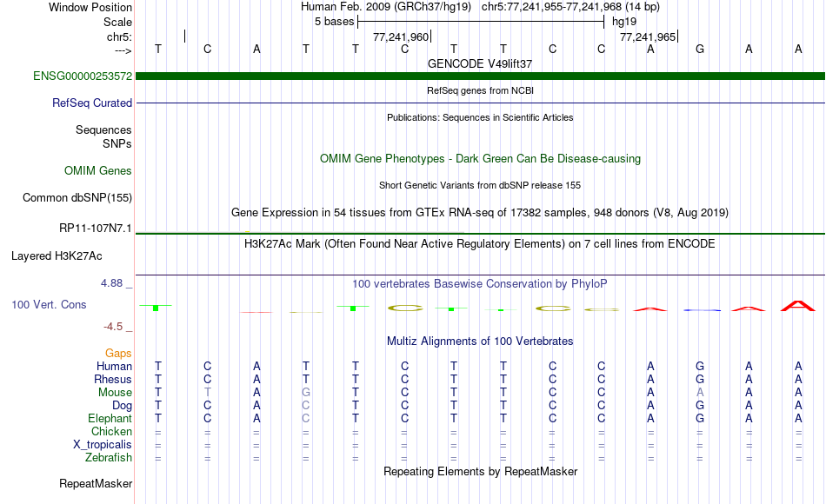This screenshot has width=826, height=504.
Task: Click the Sequences track label
Action: click(103, 129)
